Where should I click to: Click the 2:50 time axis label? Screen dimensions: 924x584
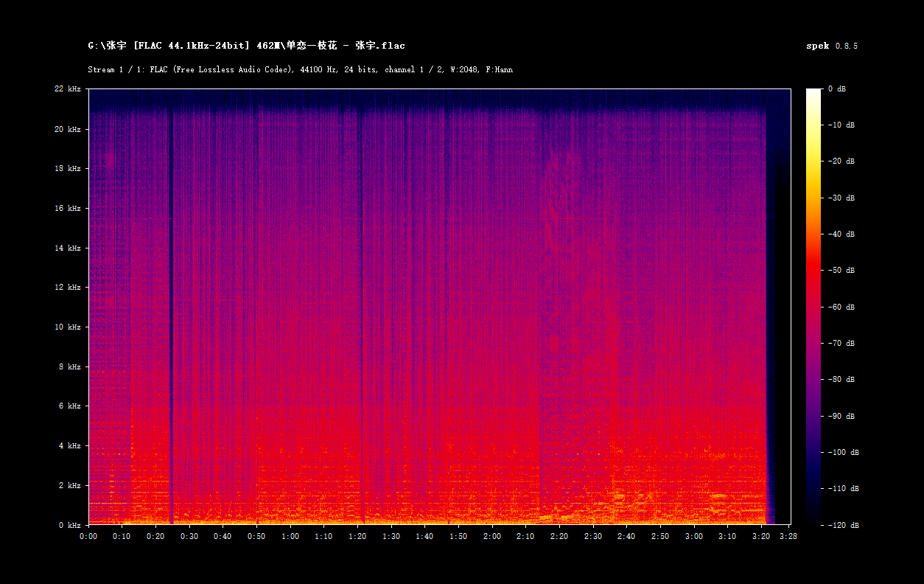660,537
